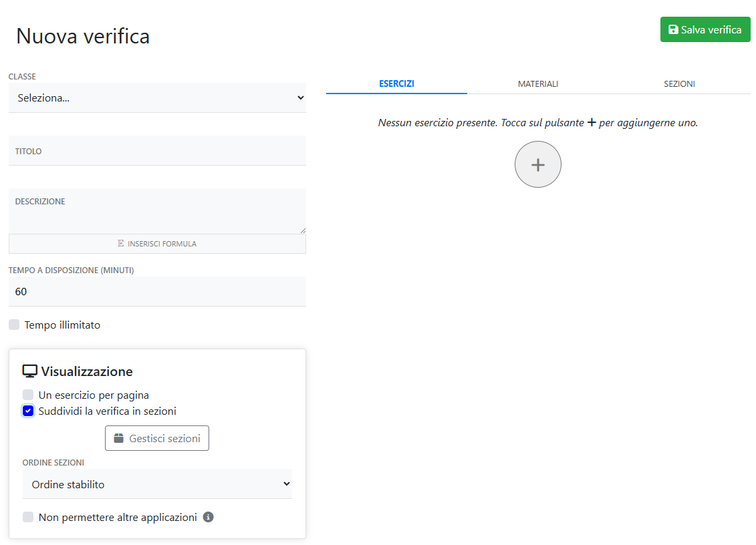
Task: Open the Gestisci sezioni dialog
Action: (x=156, y=438)
